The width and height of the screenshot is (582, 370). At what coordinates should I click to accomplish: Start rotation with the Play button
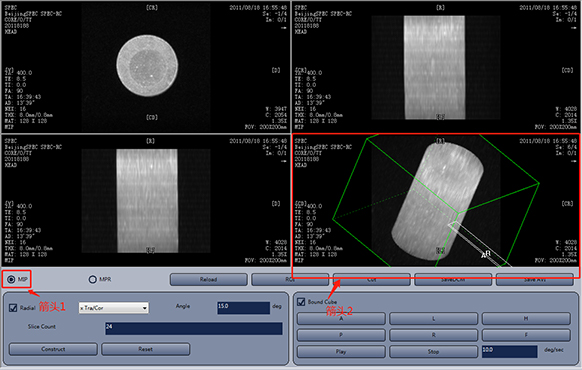tap(341, 351)
